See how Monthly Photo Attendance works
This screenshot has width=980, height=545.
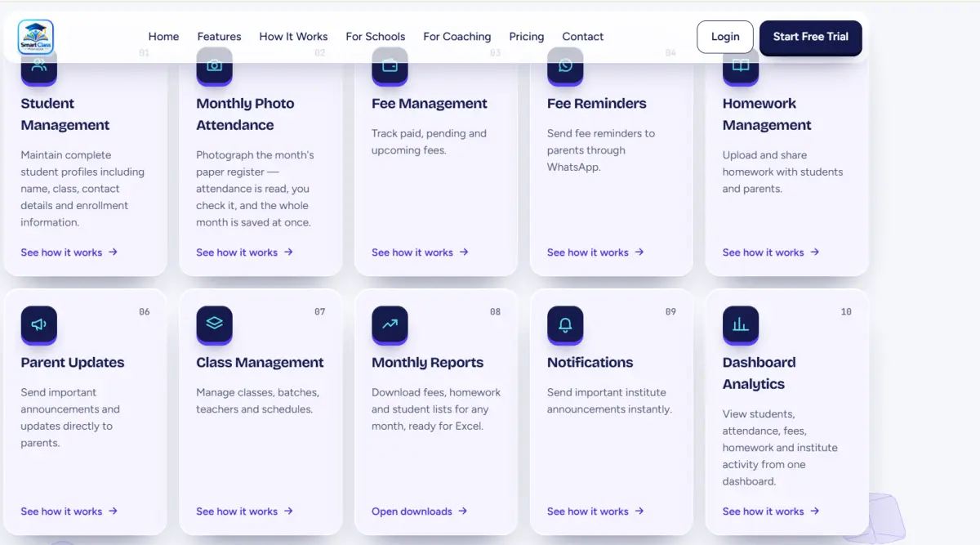click(245, 252)
